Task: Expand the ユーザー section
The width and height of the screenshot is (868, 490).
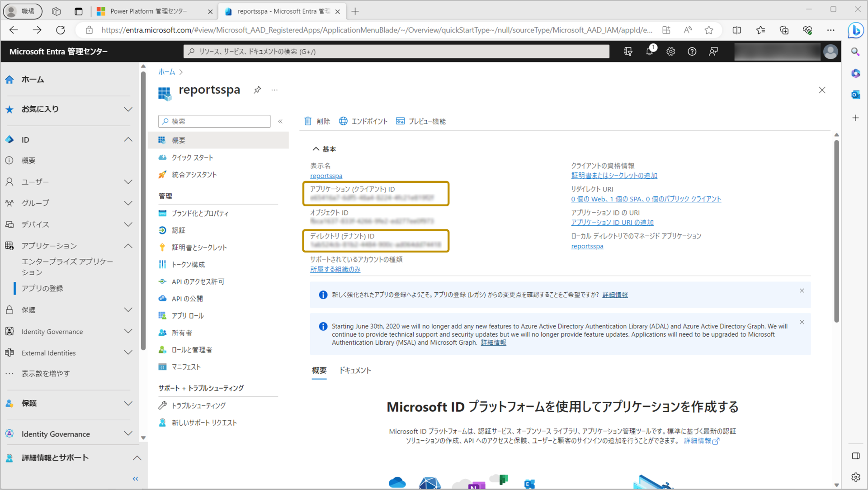Action: [x=128, y=182]
